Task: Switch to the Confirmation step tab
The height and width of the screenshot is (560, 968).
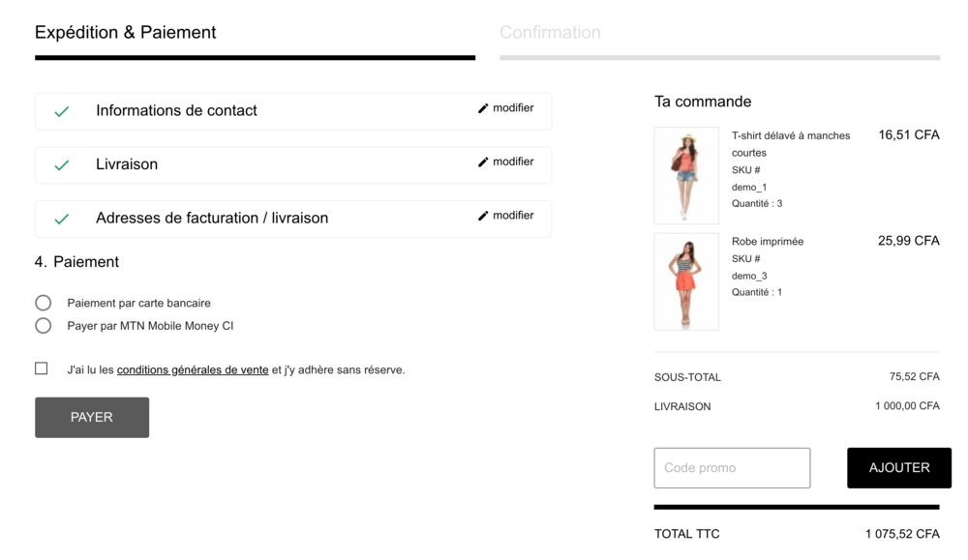Action: [x=550, y=33]
